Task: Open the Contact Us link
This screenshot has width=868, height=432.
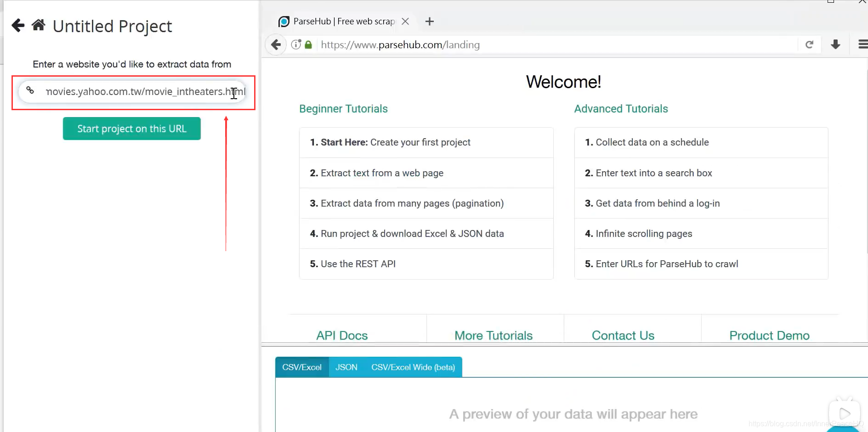Action: point(623,336)
